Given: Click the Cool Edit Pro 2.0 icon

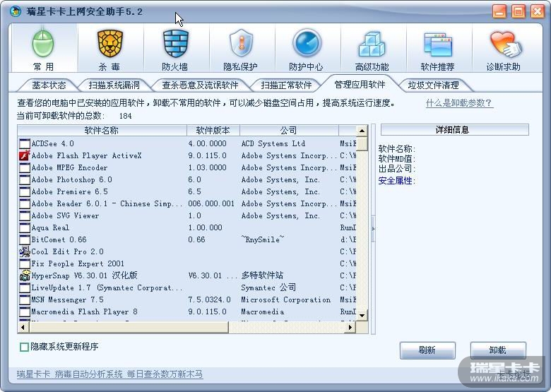Looking at the screenshot, I should coord(25,251).
